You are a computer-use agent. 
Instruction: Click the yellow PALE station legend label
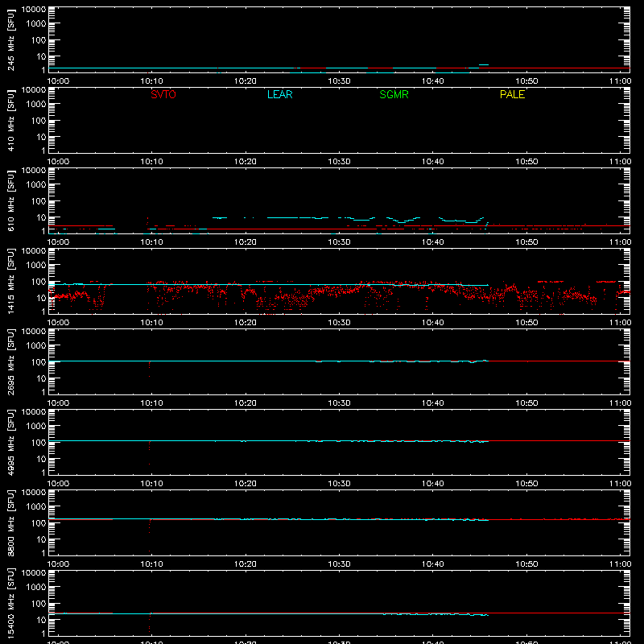[512, 94]
